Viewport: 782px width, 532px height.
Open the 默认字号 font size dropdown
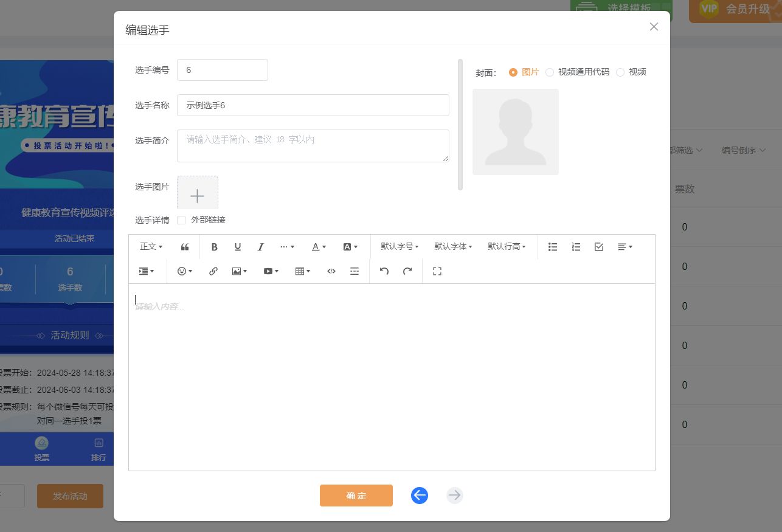400,247
